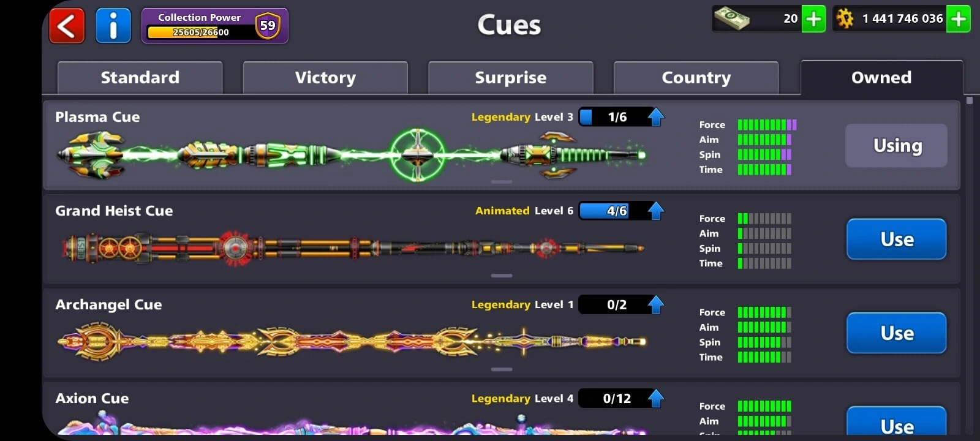980x441 pixels.
Task: Select the Plasma Cue image
Action: (x=351, y=155)
